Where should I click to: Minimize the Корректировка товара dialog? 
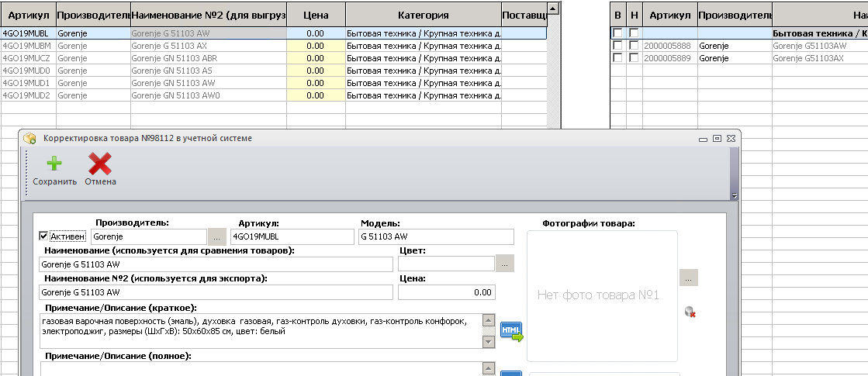coord(704,138)
